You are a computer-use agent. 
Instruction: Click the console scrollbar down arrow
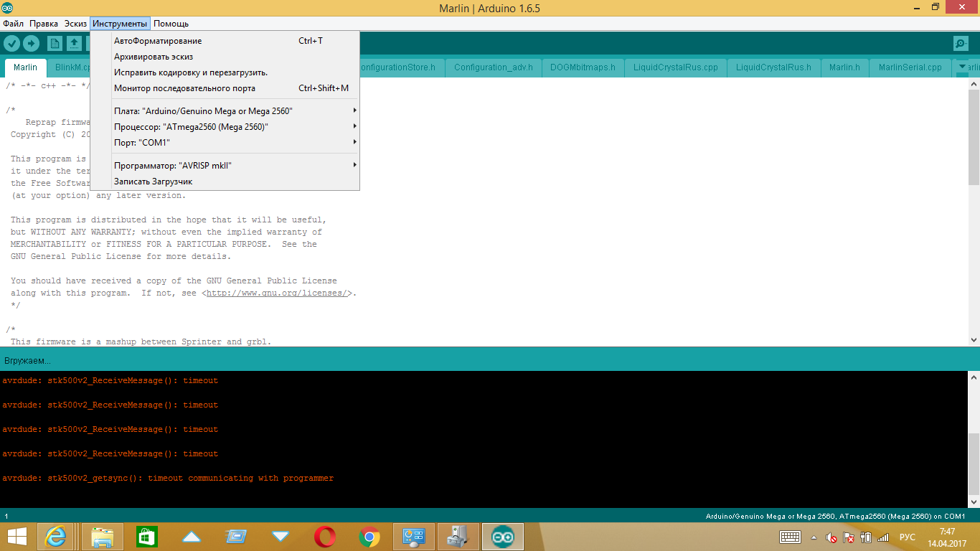974,502
